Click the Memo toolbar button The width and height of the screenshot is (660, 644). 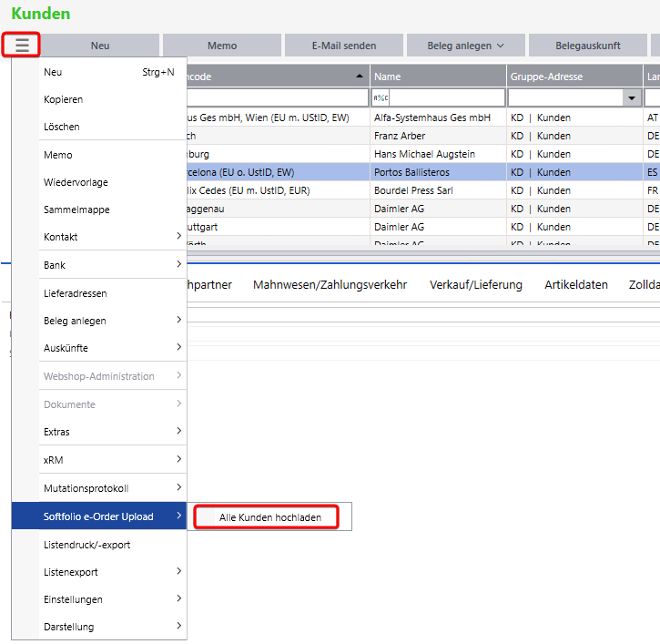coord(222,46)
